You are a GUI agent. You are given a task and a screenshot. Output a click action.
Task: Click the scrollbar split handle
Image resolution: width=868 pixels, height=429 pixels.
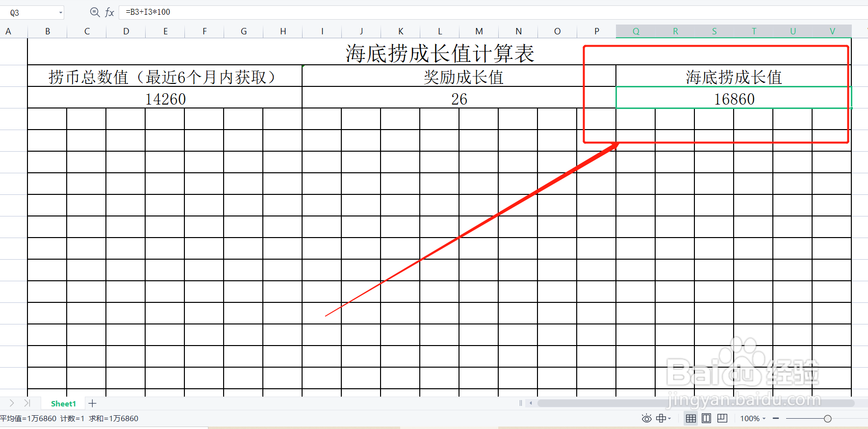click(520, 403)
